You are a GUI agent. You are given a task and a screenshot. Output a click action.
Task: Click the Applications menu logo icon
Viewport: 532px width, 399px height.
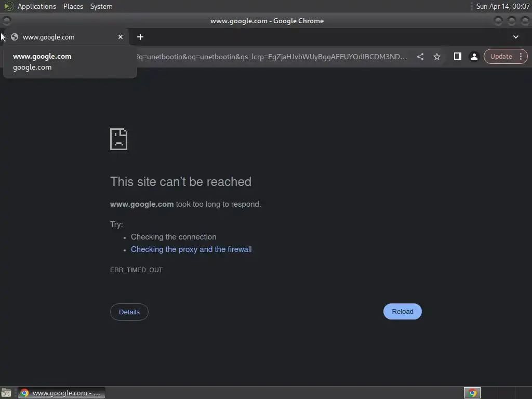coord(8,6)
